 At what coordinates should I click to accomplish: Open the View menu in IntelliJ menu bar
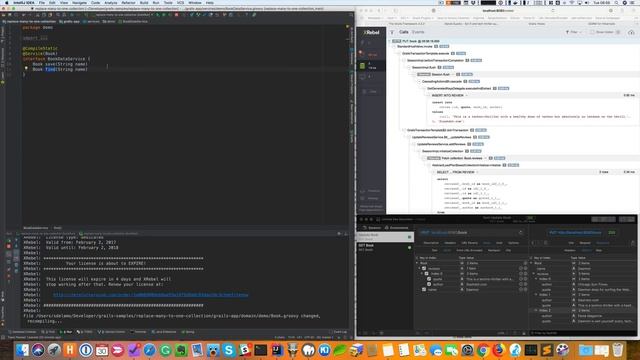(x=64, y=2)
